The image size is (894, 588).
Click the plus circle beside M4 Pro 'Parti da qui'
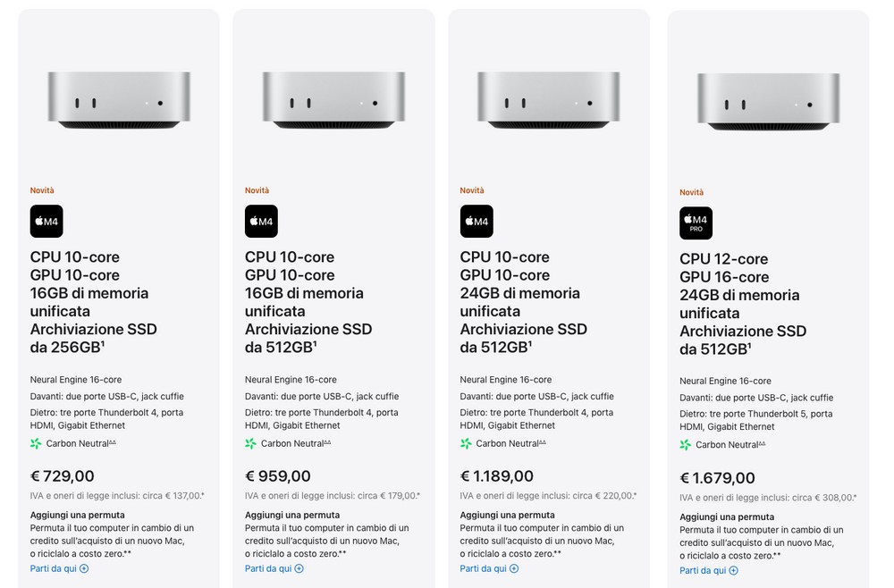click(x=734, y=570)
